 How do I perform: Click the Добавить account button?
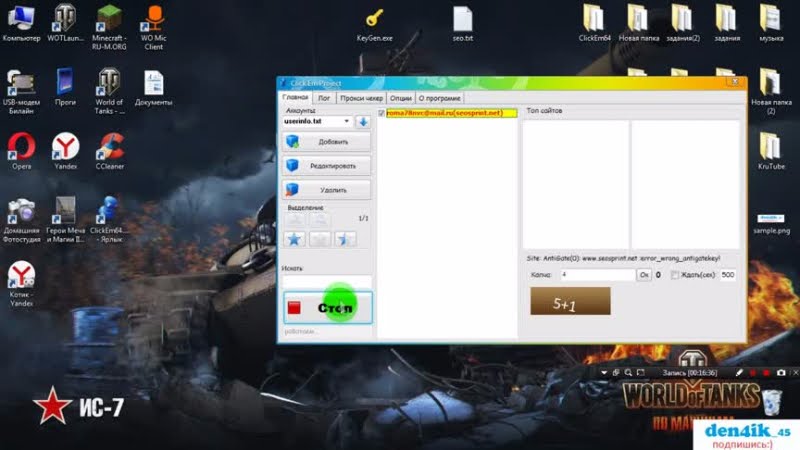click(x=327, y=142)
